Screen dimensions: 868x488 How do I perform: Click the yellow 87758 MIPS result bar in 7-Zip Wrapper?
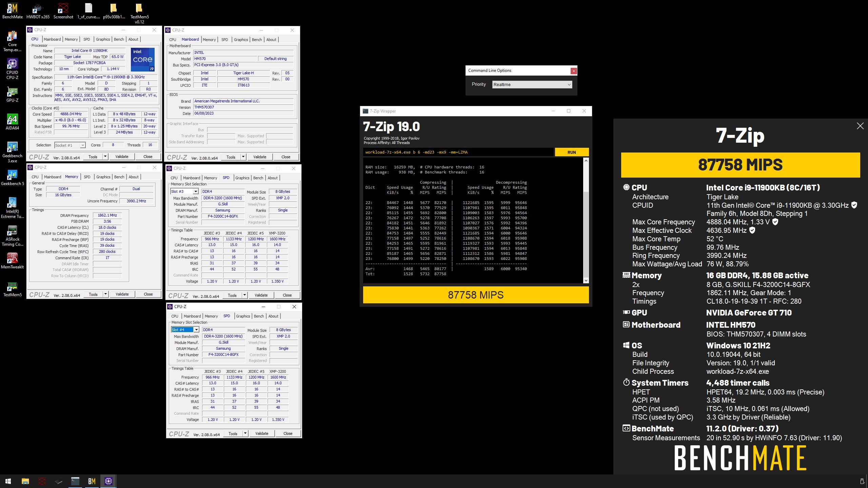click(476, 295)
